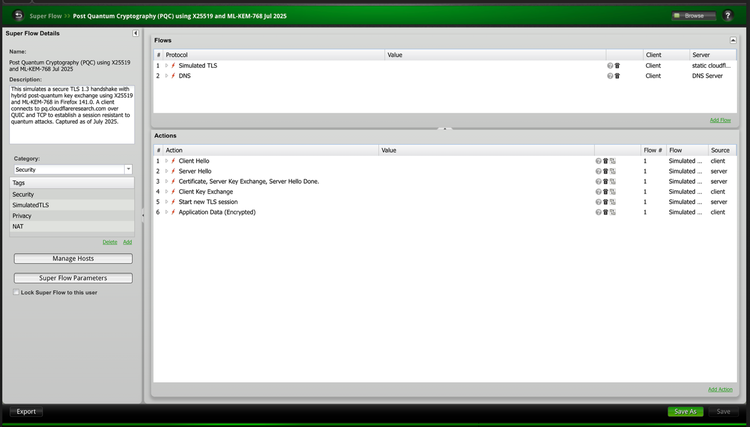The image size is (750, 427).
Task: Click rightmost icon on Client Key Exchange row
Action: coord(612,192)
